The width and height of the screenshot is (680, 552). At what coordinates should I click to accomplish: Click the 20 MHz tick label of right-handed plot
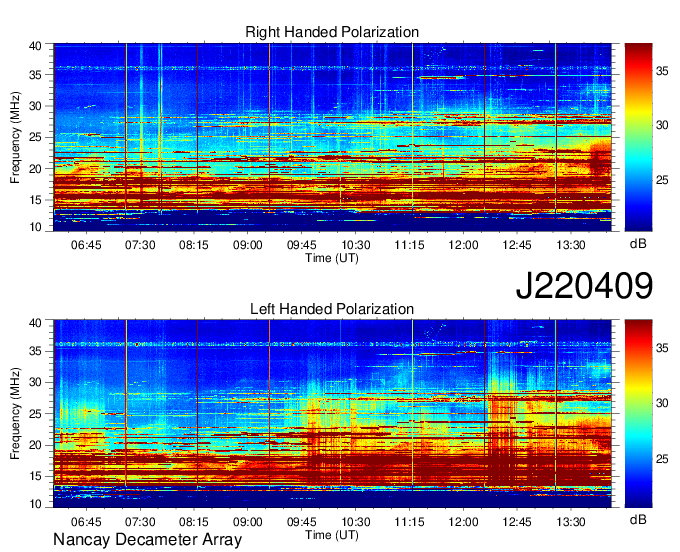pyautogui.click(x=36, y=169)
